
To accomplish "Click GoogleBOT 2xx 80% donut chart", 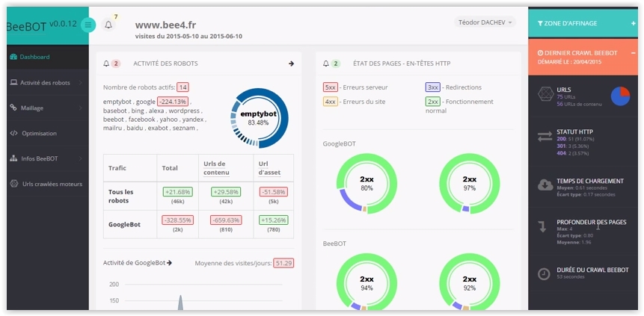I will coord(367,184).
